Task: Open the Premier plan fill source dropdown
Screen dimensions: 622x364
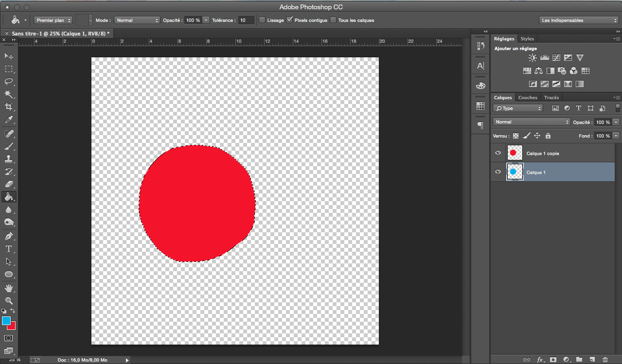Action: coord(53,20)
